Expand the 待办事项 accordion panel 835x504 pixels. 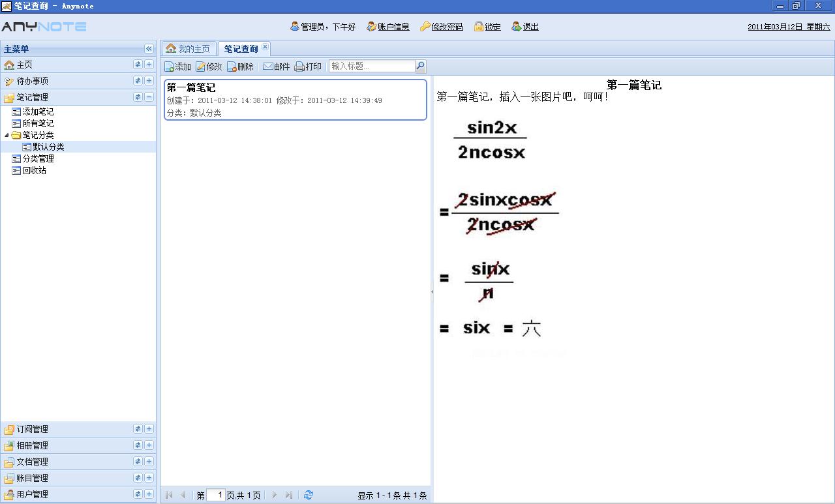(149, 81)
